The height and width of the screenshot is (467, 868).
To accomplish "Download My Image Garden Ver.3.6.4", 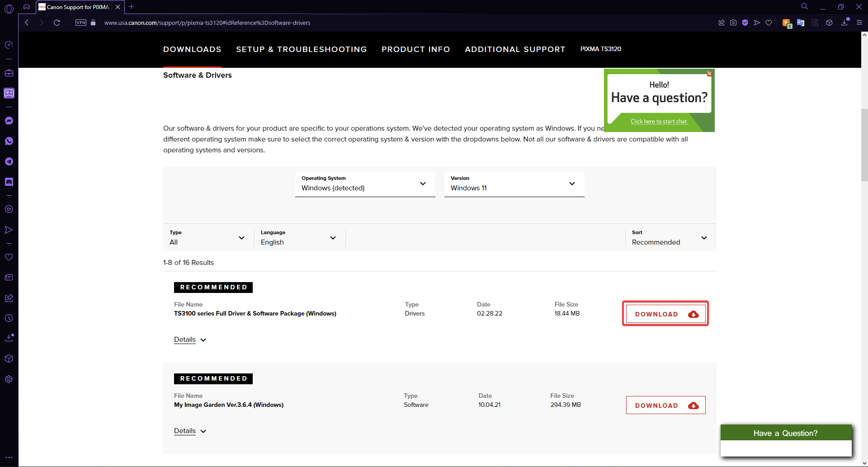I will tap(665, 405).
